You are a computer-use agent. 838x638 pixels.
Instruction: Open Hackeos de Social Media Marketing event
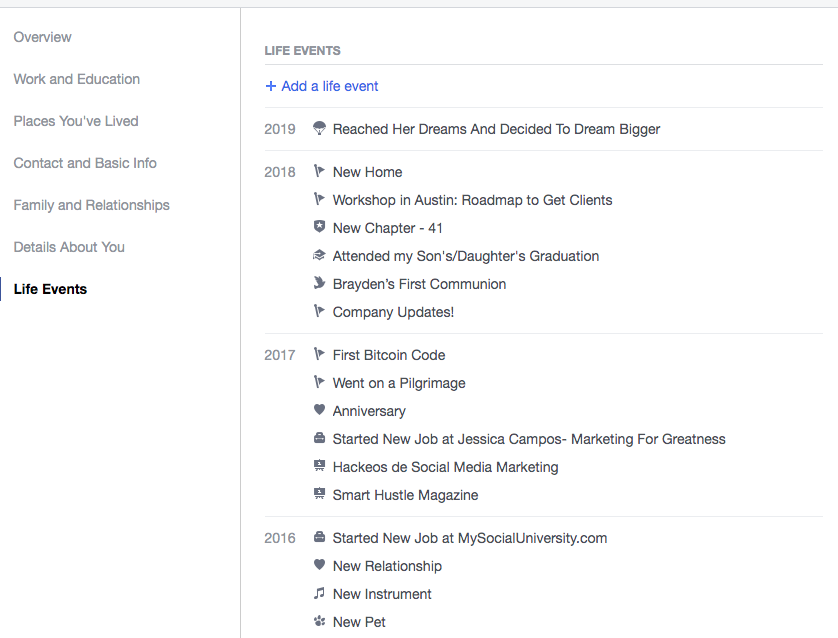click(x=445, y=467)
